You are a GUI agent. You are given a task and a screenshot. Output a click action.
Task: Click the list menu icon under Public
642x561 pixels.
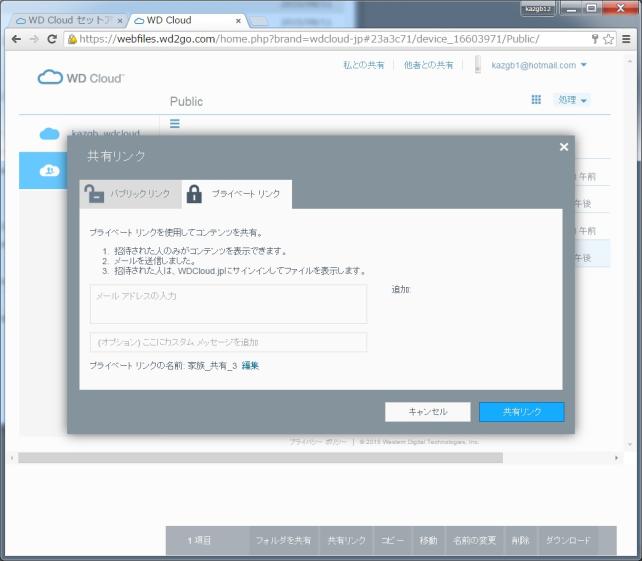(x=175, y=123)
